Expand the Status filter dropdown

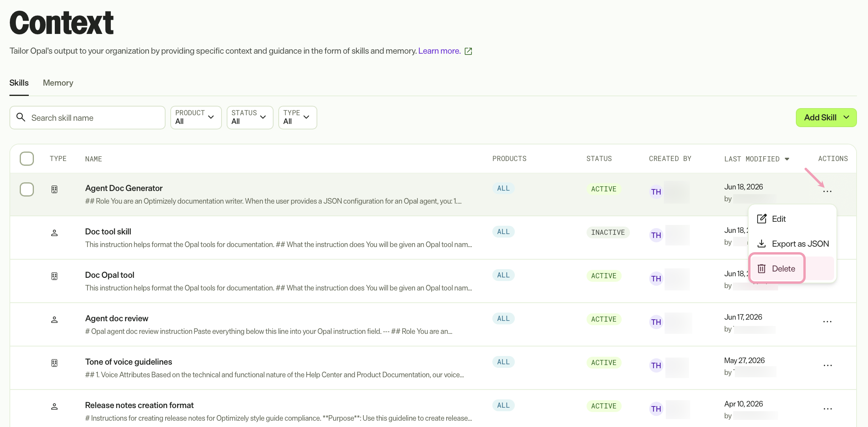click(x=250, y=118)
